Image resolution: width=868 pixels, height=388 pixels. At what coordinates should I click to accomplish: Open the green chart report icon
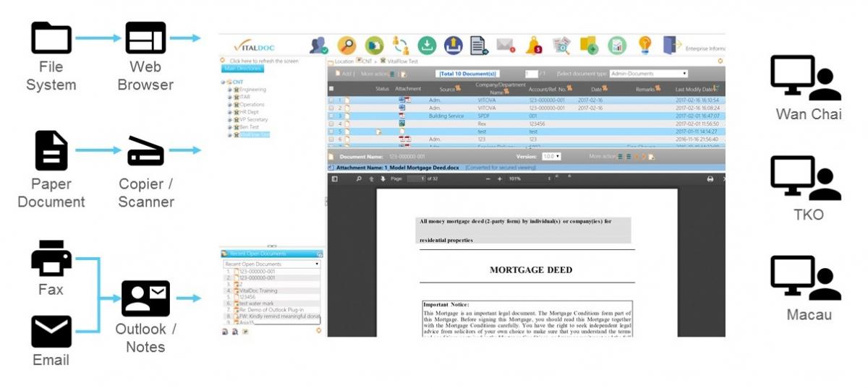click(x=617, y=45)
